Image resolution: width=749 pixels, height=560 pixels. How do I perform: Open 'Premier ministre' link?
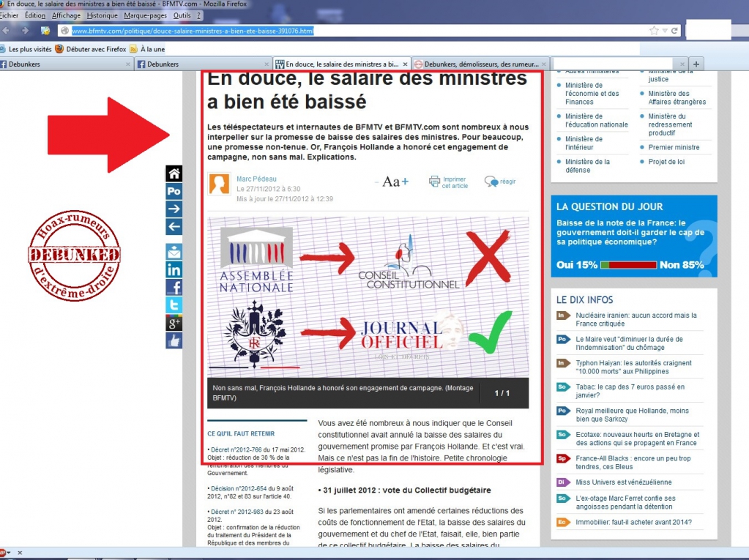tap(674, 147)
